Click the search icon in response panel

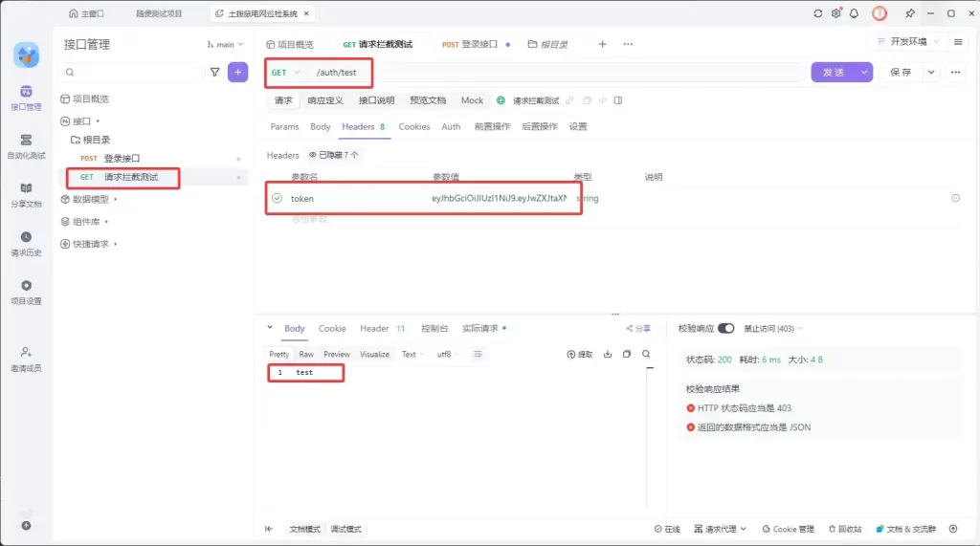[x=647, y=354]
